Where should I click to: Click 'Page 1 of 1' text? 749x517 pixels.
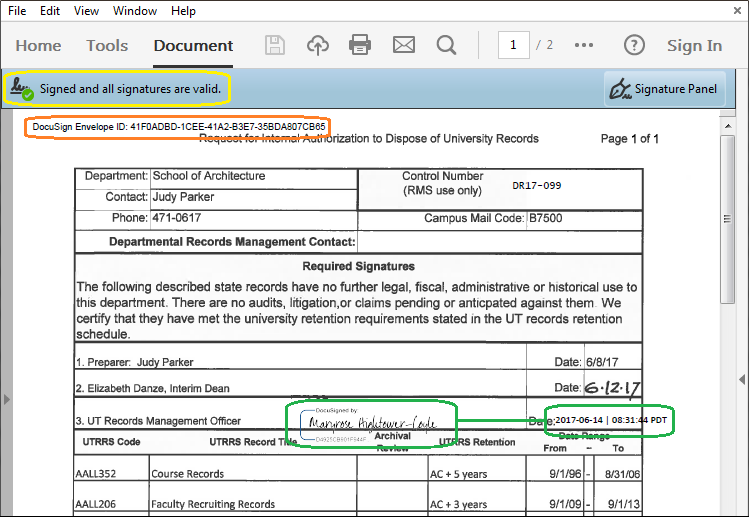pyautogui.click(x=630, y=139)
